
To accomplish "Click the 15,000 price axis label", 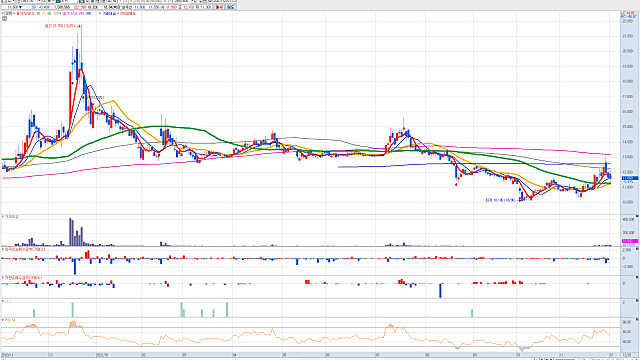I will click(x=628, y=127).
